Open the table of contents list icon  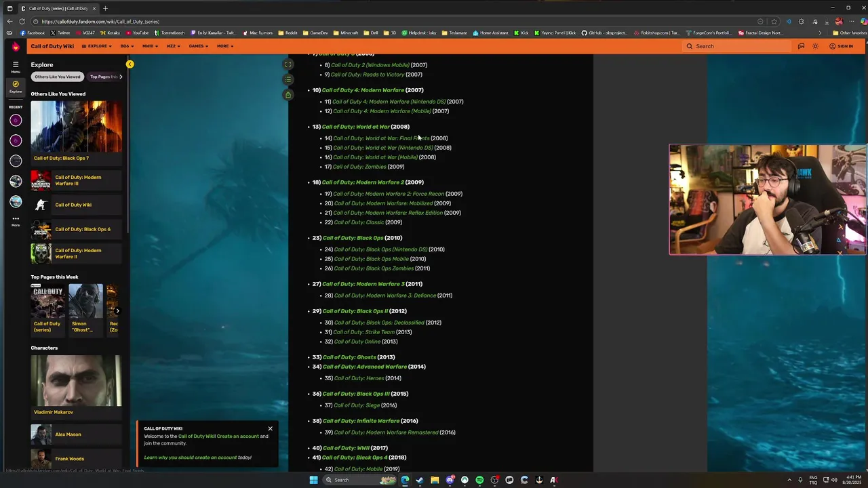coord(288,79)
